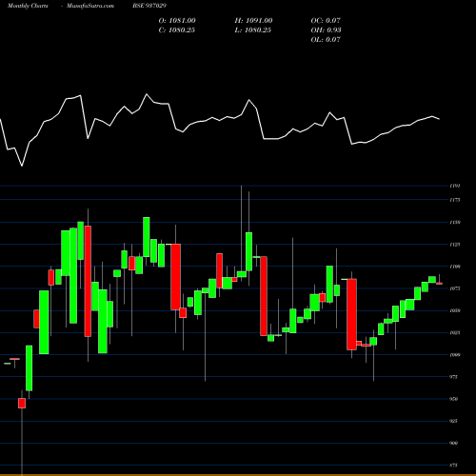
Task: Click the end point of the white indicator line
Action: click(x=440, y=119)
